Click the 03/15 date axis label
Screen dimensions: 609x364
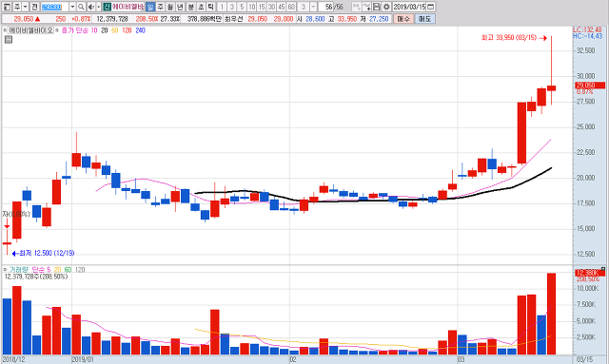pos(585,360)
